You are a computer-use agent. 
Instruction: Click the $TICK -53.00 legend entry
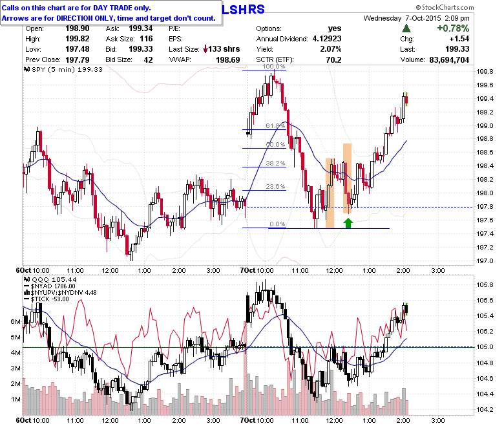(50, 299)
